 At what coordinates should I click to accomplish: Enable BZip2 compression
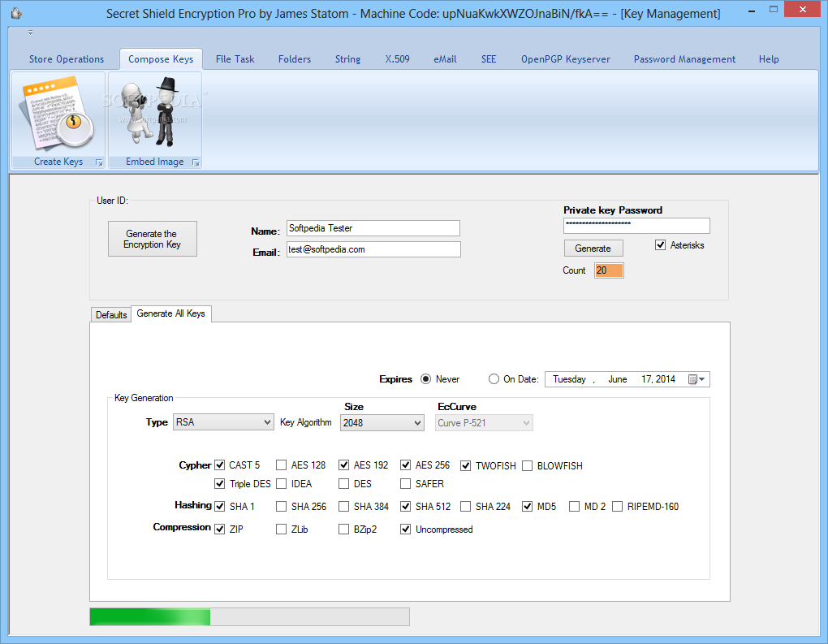point(343,529)
